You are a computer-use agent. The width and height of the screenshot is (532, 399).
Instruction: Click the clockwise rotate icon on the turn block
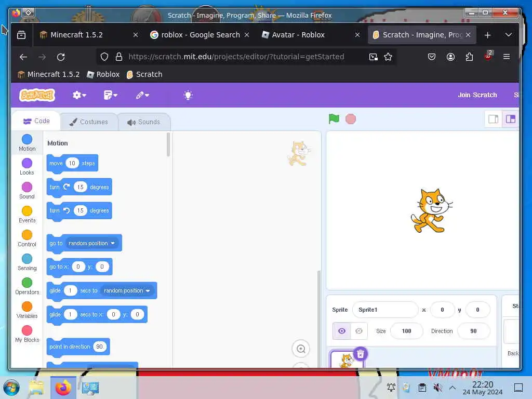point(66,187)
